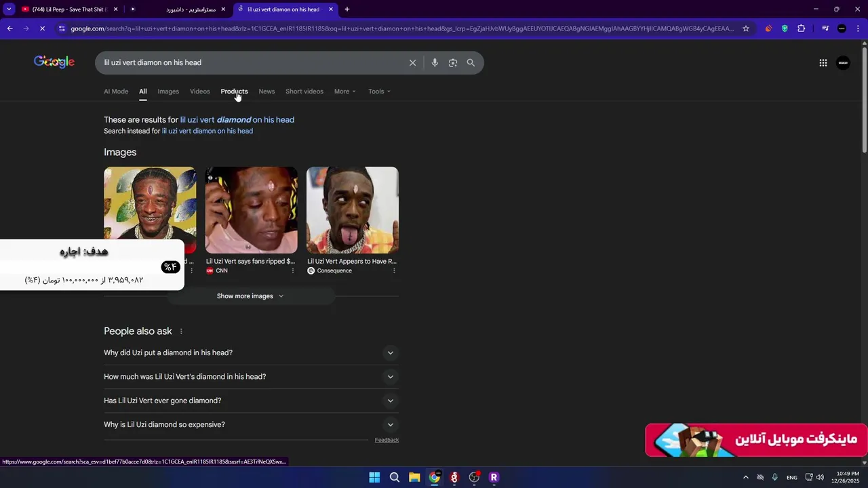Screen dimensions: 868x488
Task: Search instead for 'diamon' original query link
Action: pos(208,131)
